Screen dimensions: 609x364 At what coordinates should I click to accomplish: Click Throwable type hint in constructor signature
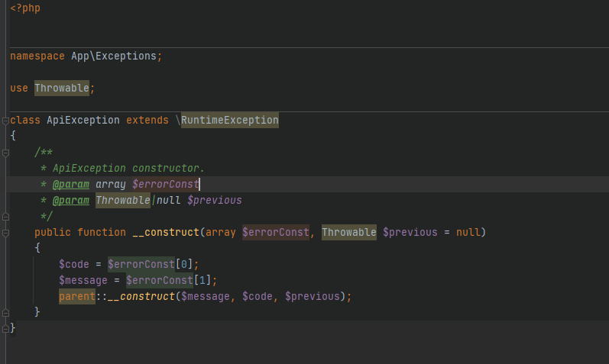click(x=348, y=233)
